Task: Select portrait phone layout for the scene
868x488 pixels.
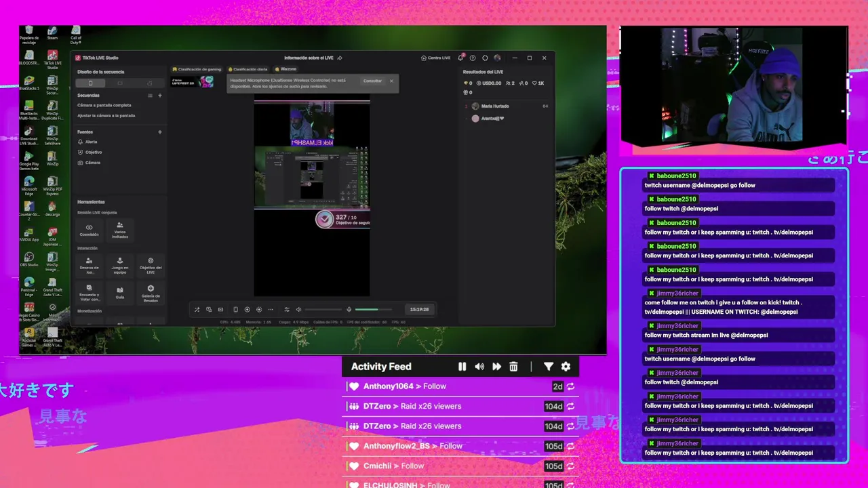Action: pyautogui.click(x=90, y=83)
